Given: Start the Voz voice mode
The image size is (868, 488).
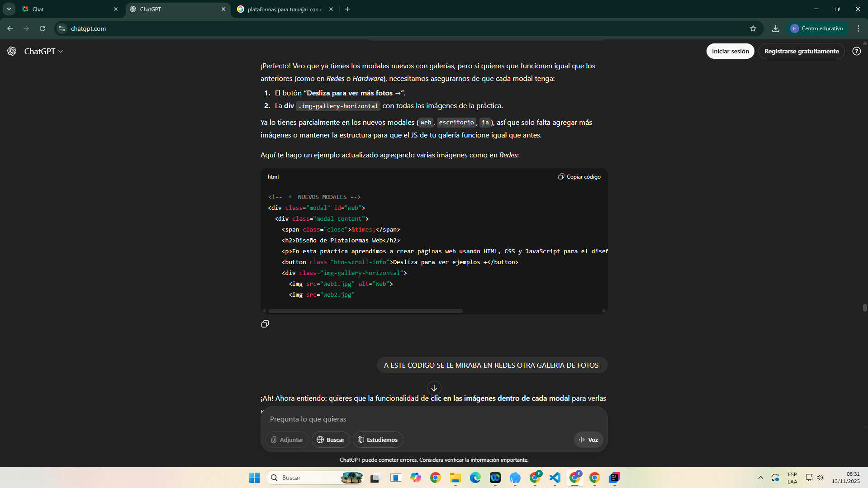Looking at the screenshot, I should click(588, 440).
